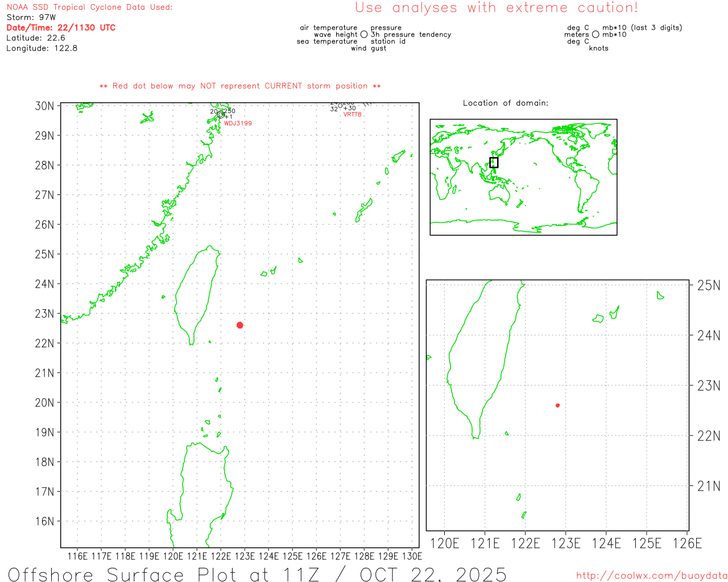Click the legend circle beside meters mb*10
Screen dimensions: 728x582
click(x=595, y=35)
